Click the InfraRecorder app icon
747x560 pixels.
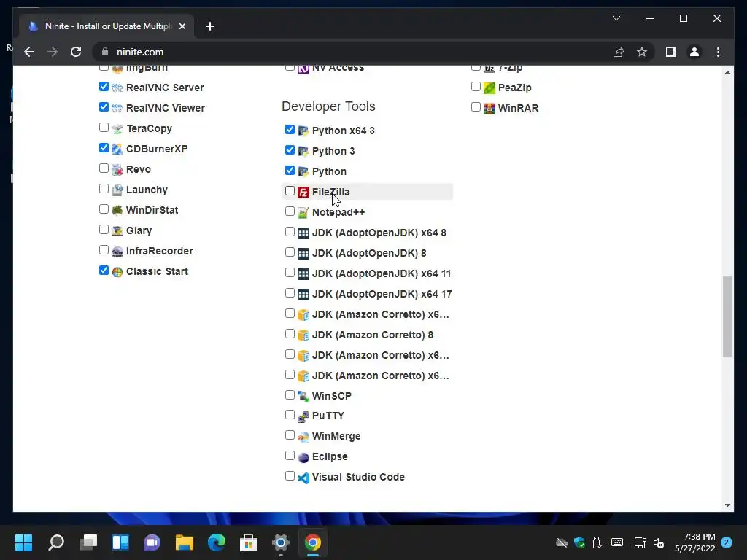pos(117,251)
